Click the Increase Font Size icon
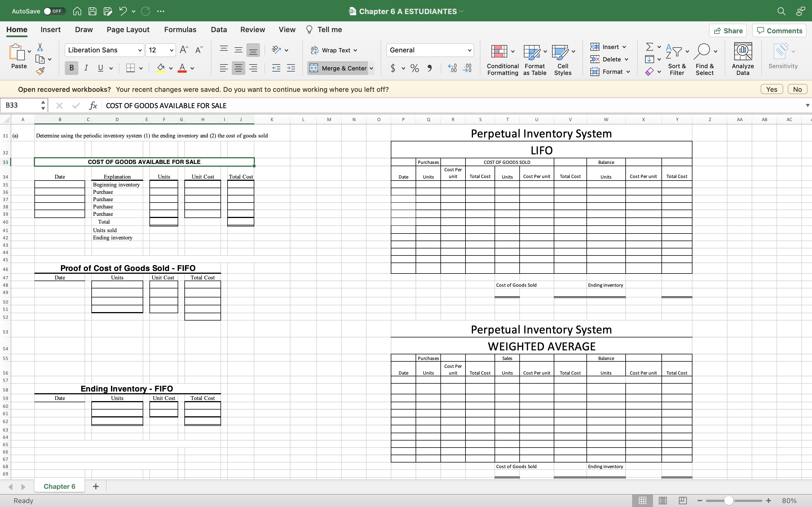Image resolution: width=812 pixels, height=507 pixels. pyautogui.click(x=184, y=50)
